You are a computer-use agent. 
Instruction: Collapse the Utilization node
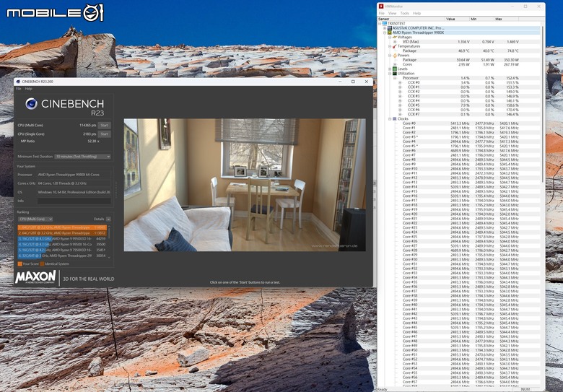(x=390, y=73)
